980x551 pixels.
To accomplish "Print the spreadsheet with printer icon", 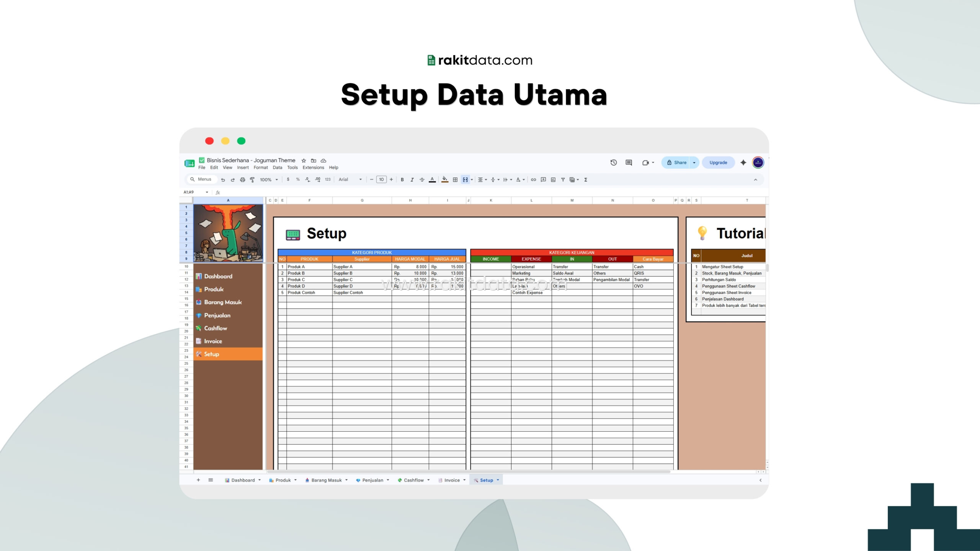I will 242,179.
